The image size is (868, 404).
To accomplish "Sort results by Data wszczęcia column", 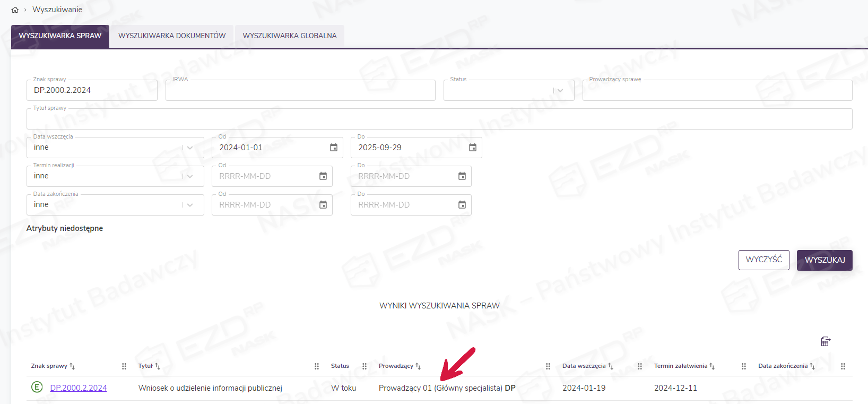I will [x=610, y=366].
